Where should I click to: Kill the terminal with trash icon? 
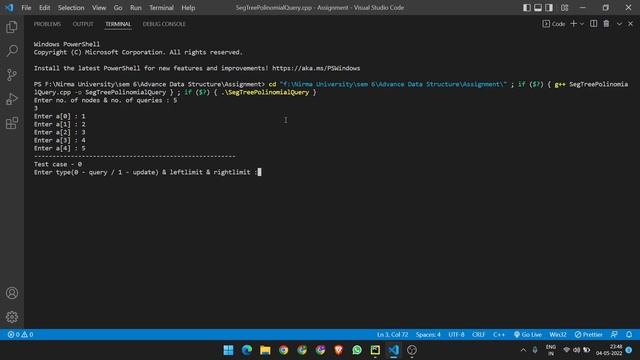(607, 24)
